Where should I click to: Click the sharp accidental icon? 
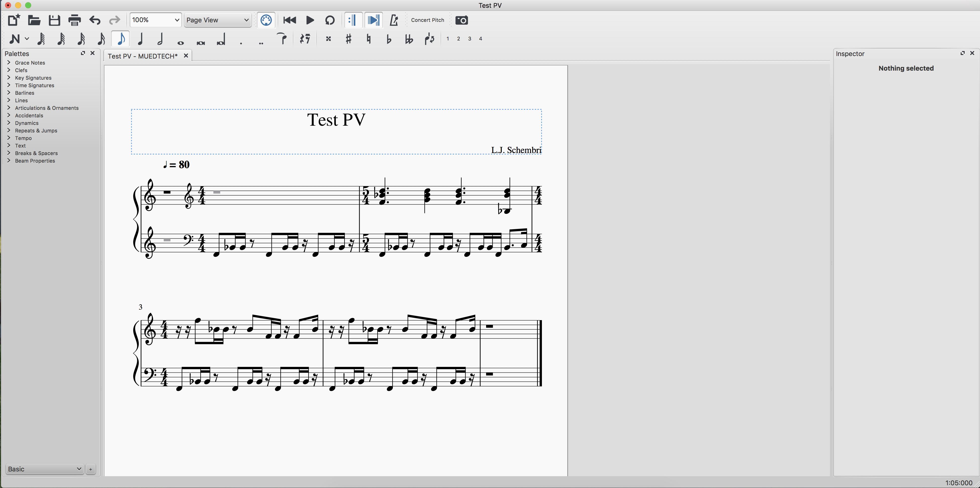click(x=348, y=39)
